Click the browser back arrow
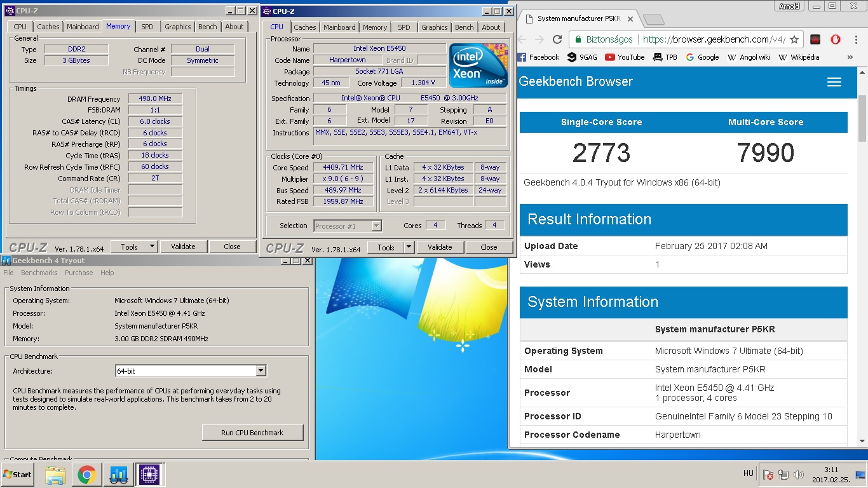The image size is (868, 488). (x=522, y=39)
